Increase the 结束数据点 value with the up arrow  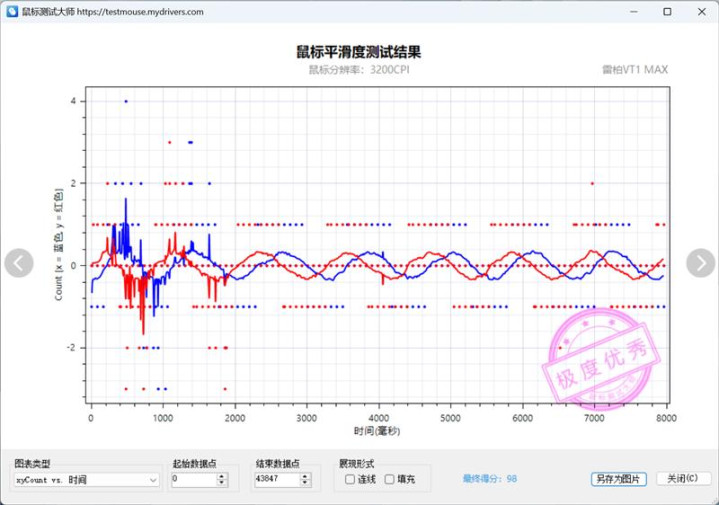point(304,476)
